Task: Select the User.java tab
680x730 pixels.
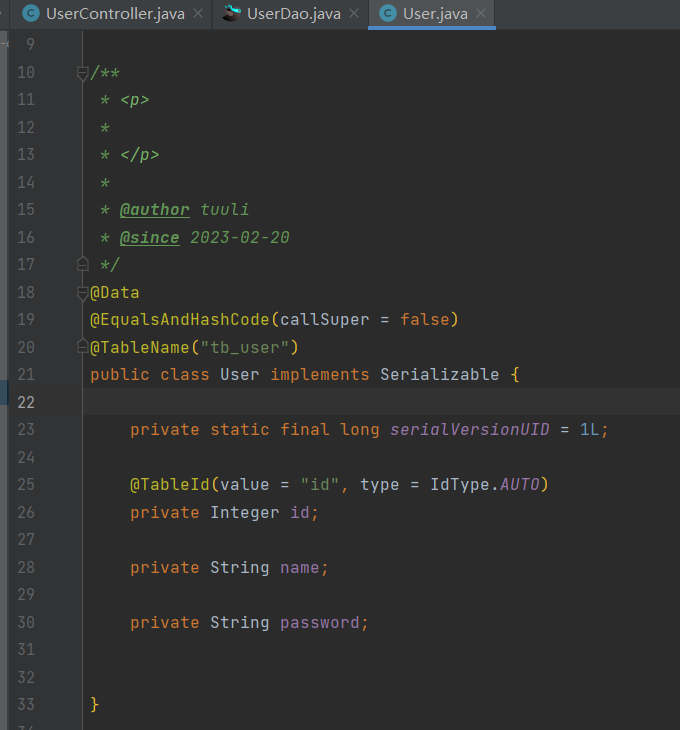Action: 431,14
